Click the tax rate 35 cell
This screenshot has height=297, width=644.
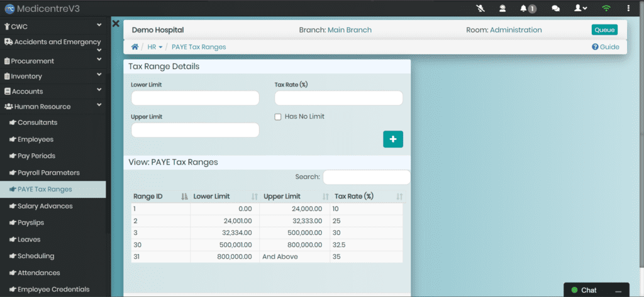[367, 257]
